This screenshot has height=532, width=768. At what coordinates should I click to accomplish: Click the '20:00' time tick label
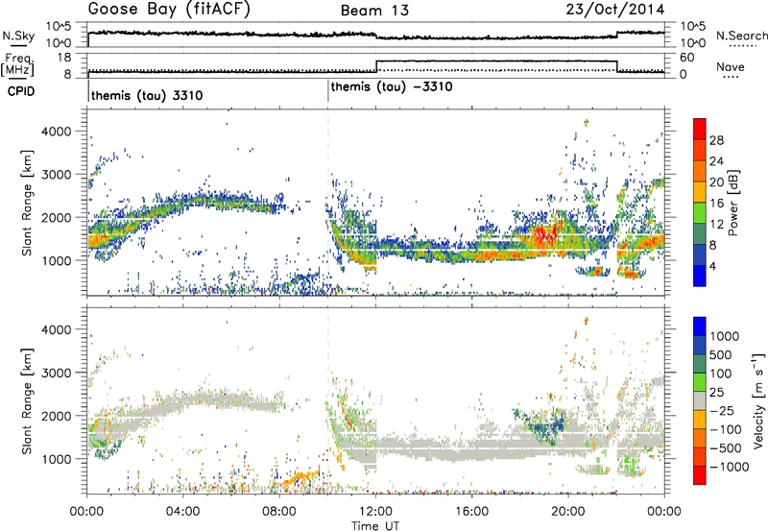click(x=568, y=512)
